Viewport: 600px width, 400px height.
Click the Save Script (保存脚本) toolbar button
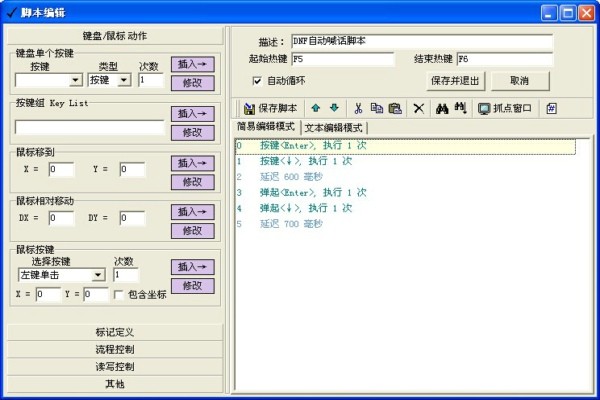click(271, 109)
